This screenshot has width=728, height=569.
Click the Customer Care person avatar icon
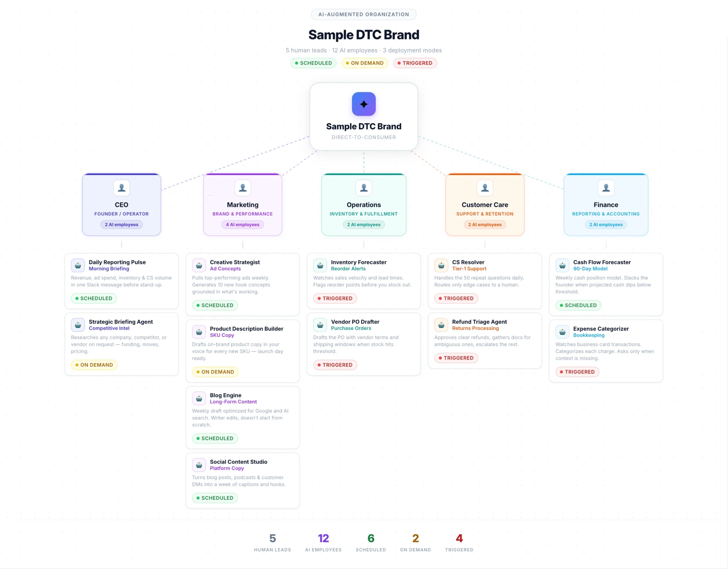(485, 188)
